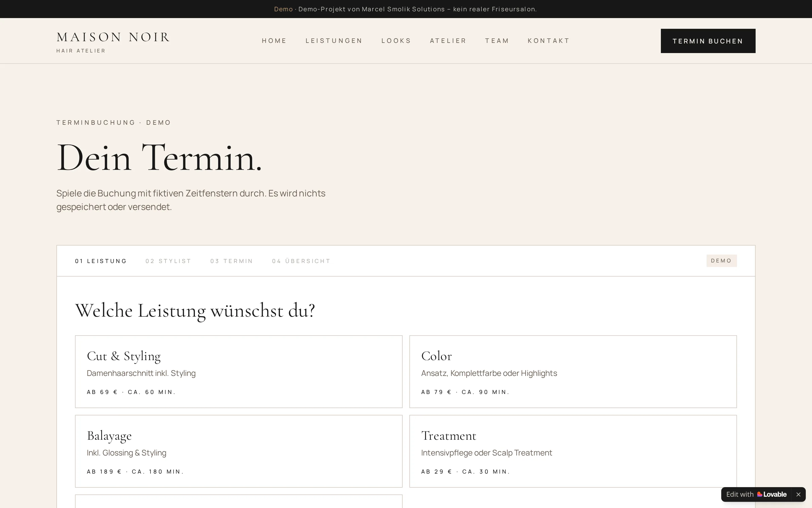Go to Kontakt in navigation
The width and height of the screenshot is (812, 508).
tap(548, 41)
